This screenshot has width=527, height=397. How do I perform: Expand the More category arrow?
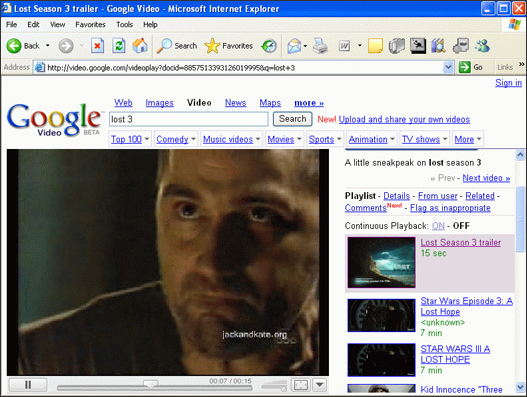point(479,139)
